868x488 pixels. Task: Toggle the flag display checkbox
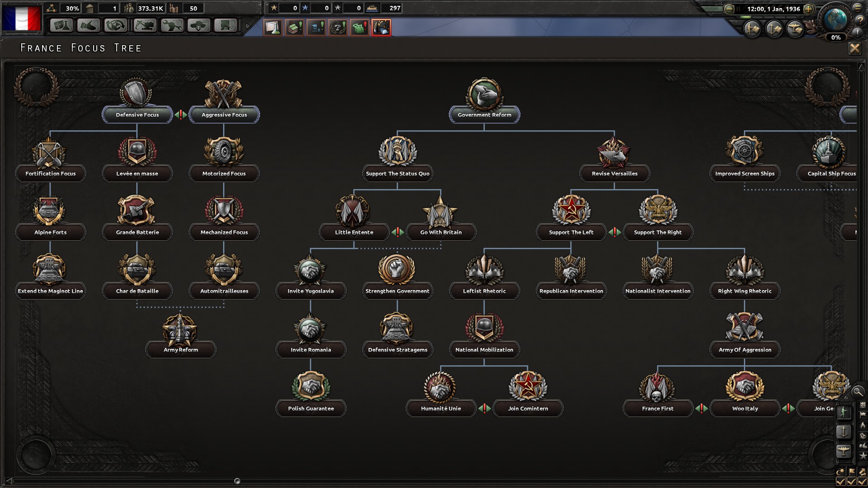852,482
